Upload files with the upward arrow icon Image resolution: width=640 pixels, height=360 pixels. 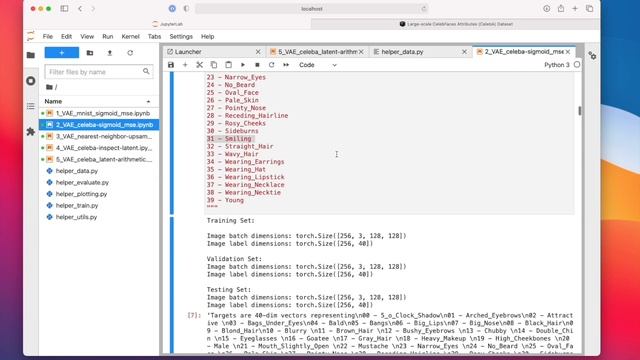coord(109,53)
